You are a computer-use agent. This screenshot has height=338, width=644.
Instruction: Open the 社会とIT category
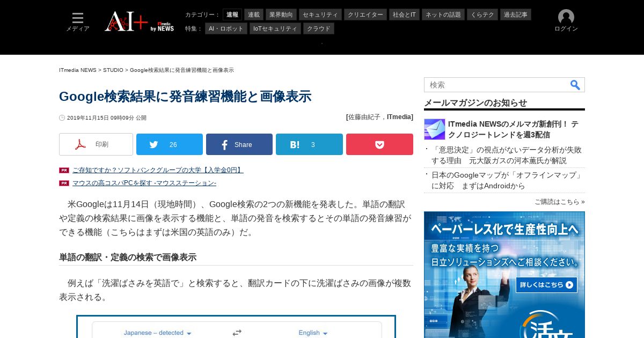click(404, 14)
